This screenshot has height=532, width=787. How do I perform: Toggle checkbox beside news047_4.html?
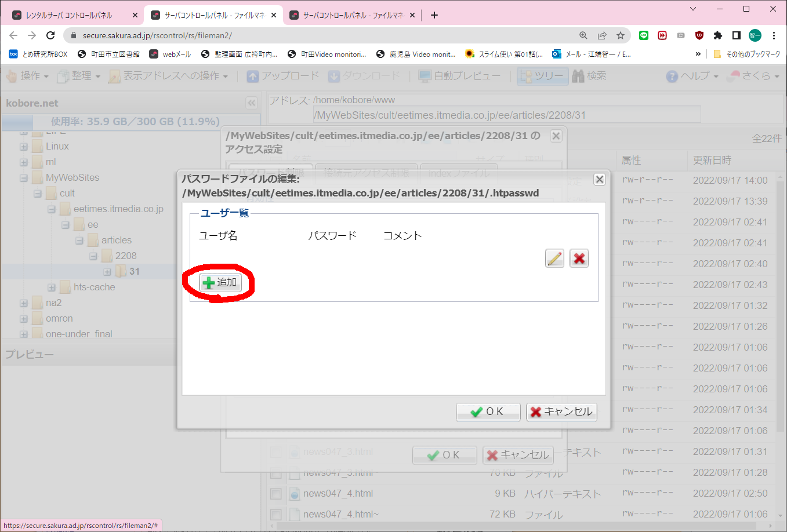(x=276, y=494)
